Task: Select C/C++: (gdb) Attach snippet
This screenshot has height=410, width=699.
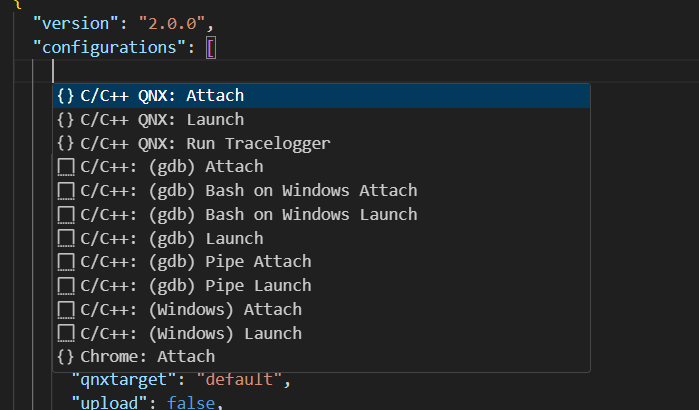Action: point(321,167)
